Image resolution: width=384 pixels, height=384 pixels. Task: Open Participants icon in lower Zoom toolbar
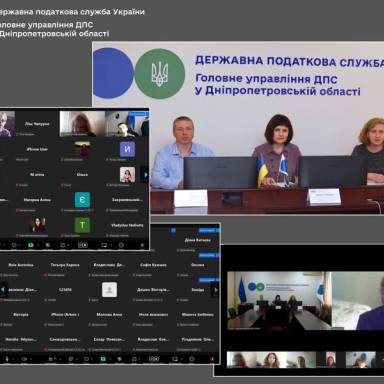coord(50,359)
